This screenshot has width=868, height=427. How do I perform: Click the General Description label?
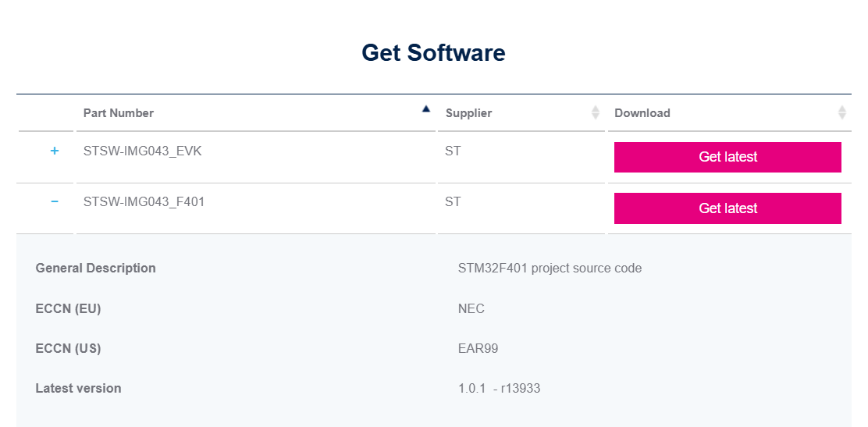click(96, 268)
